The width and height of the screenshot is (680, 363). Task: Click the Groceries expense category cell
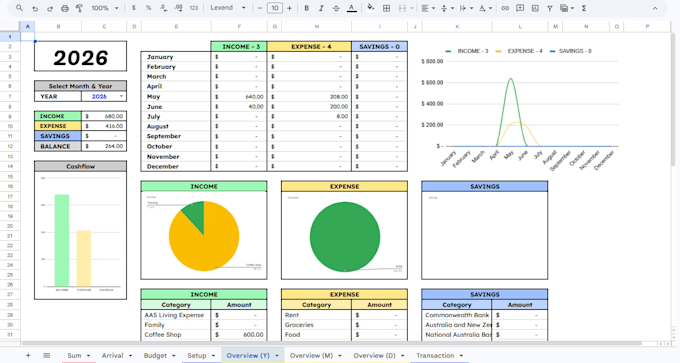pos(317,325)
